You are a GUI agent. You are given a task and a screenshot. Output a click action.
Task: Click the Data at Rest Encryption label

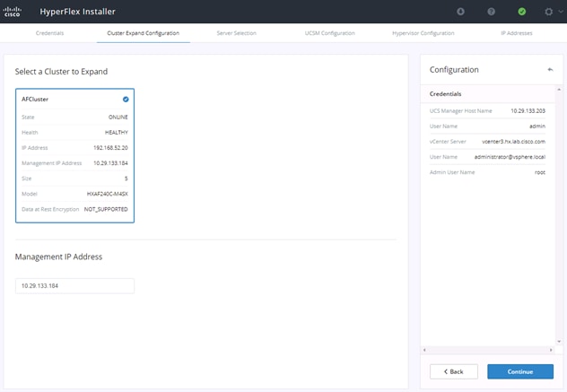[50, 209]
